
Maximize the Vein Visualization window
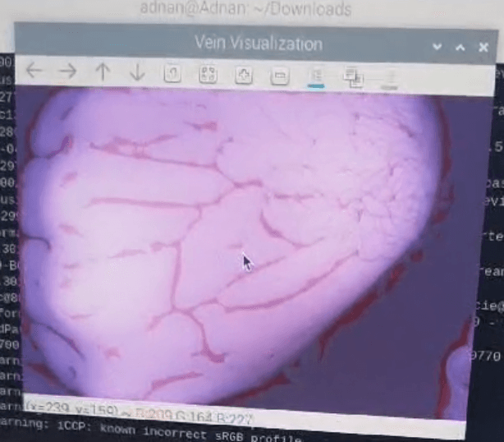(x=460, y=48)
